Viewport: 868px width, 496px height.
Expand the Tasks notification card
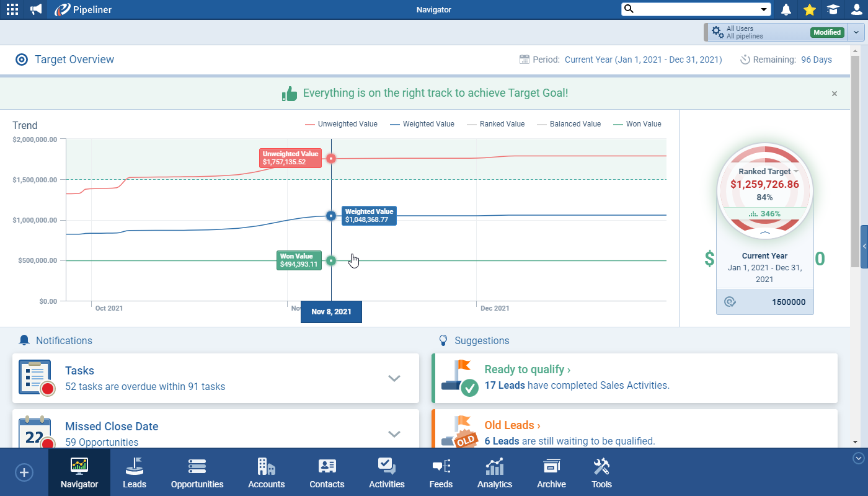(394, 378)
